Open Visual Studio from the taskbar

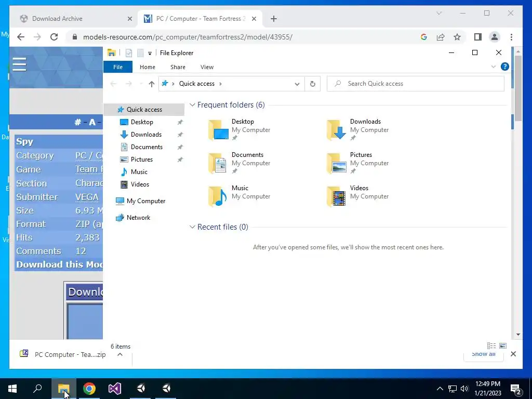(x=115, y=389)
